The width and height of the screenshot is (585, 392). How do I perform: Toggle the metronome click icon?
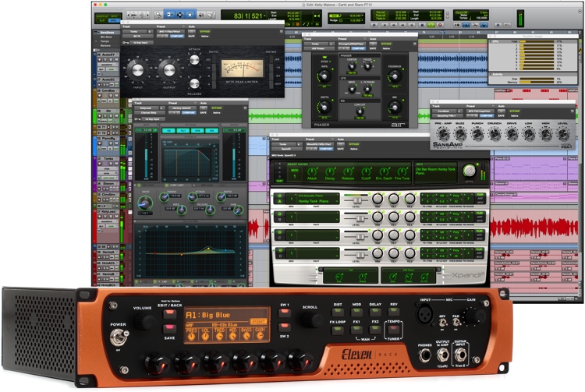point(466,25)
